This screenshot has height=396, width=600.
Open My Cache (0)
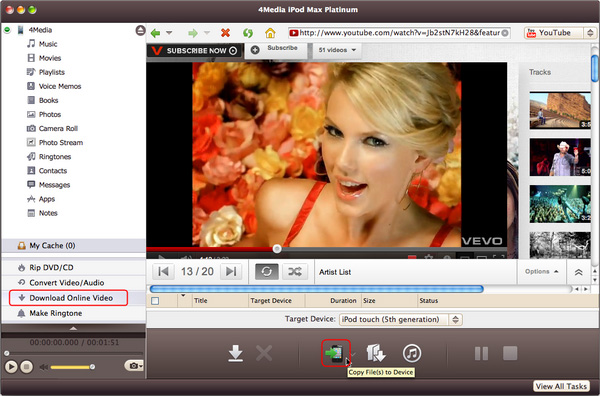tap(73, 246)
